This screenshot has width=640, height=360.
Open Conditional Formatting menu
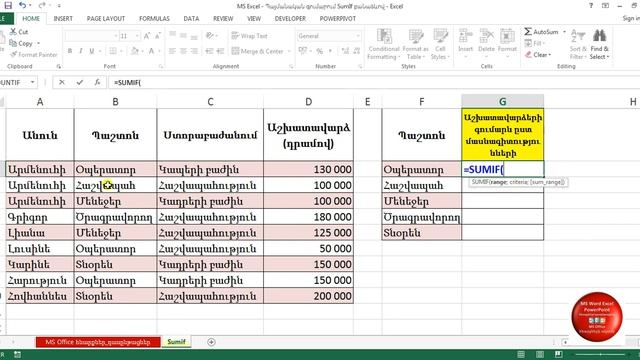[x=384, y=44]
